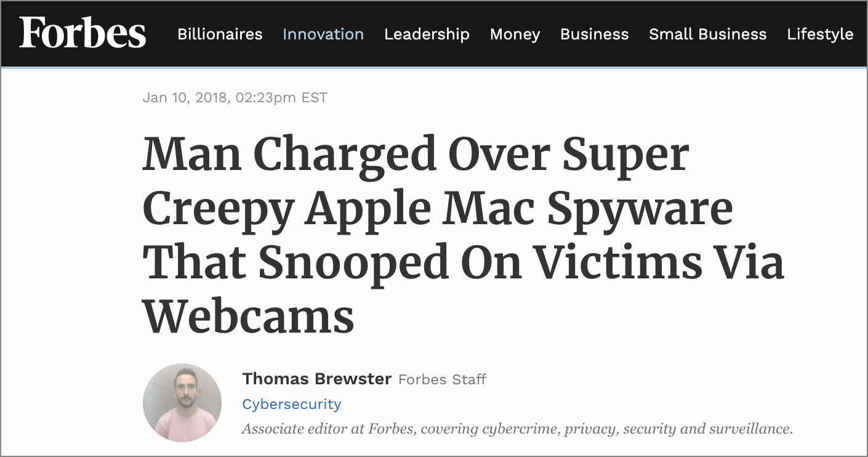Screen dimensions: 868x457
Task: Follow the Cybersecurity topic link
Action: tap(291, 404)
